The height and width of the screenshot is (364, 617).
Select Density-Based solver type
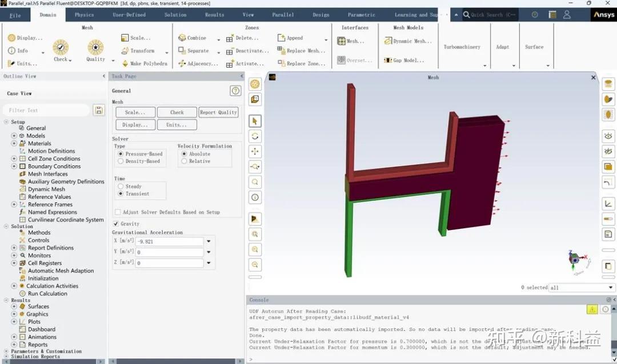pos(139,161)
